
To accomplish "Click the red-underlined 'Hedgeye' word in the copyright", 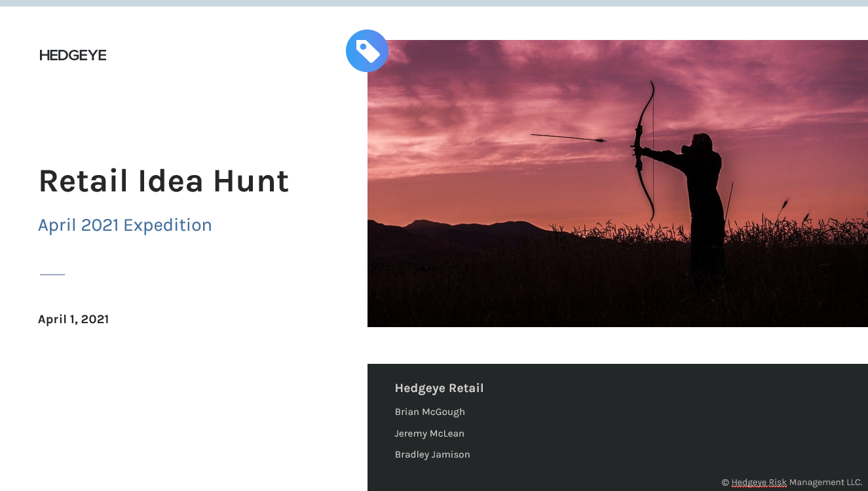I will point(750,482).
